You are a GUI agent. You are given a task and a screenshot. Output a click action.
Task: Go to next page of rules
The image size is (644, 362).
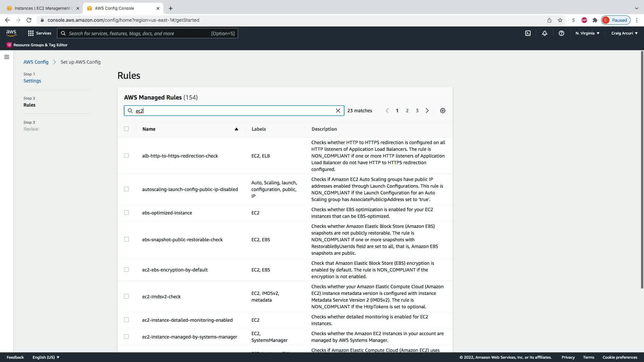[x=427, y=111]
